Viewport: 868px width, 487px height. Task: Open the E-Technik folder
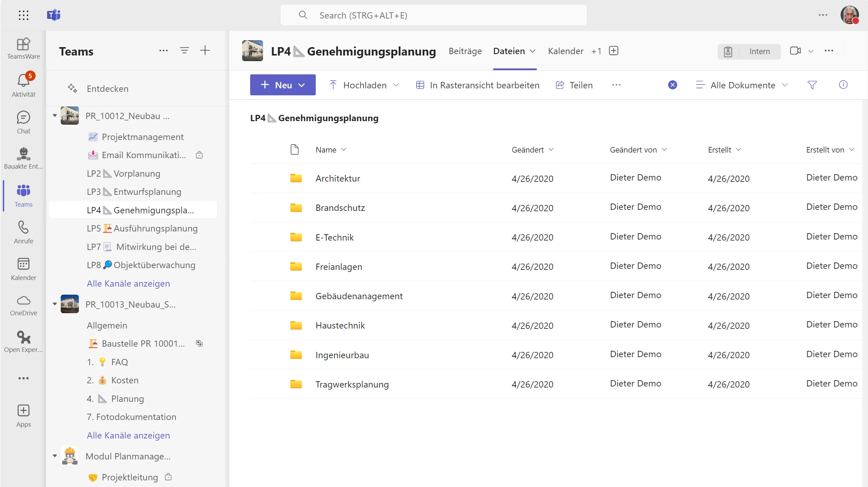click(335, 237)
